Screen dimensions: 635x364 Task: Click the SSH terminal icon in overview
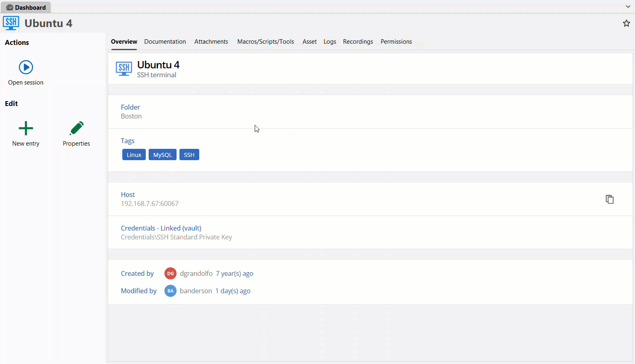[x=124, y=69]
